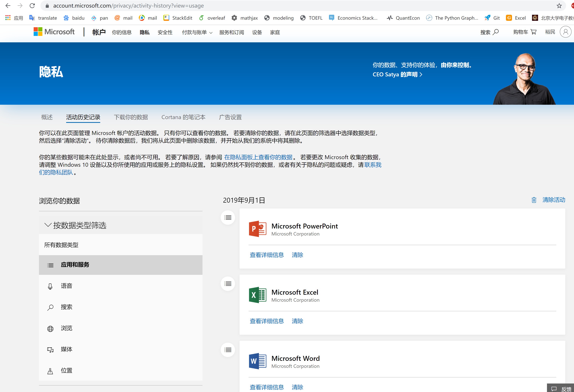The height and width of the screenshot is (392, 574).
Task: Click the Microsoft Excel app icon
Action: 257,295
